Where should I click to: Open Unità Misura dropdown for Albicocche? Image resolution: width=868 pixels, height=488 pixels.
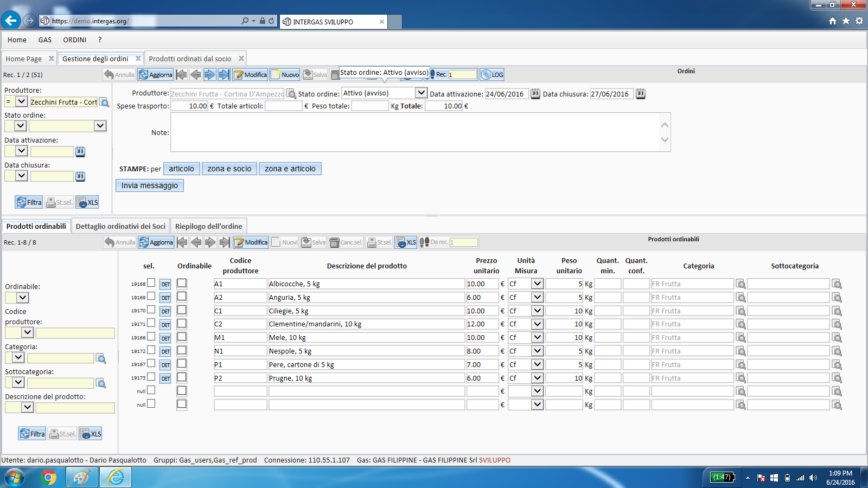coord(537,284)
